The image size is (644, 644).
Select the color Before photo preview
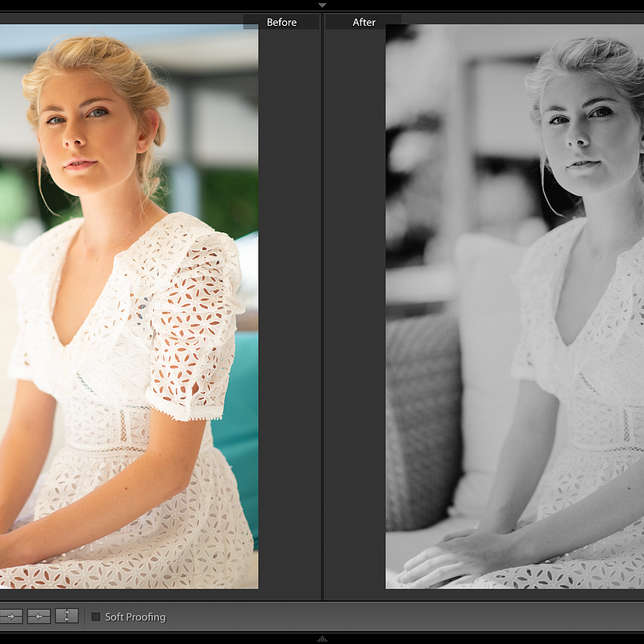(x=129, y=306)
